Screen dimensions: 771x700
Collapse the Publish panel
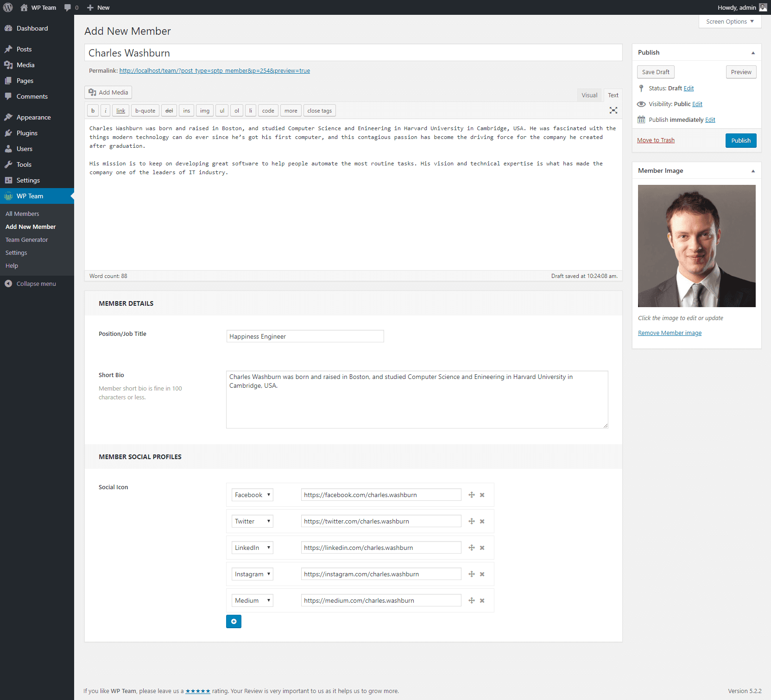(753, 53)
